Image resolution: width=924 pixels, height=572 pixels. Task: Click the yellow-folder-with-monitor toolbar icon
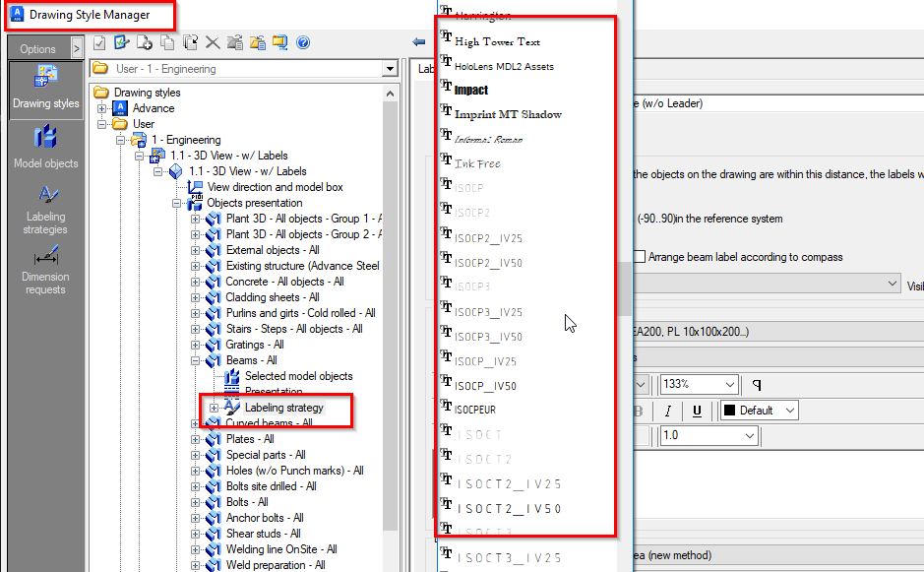click(x=279, y=42)
